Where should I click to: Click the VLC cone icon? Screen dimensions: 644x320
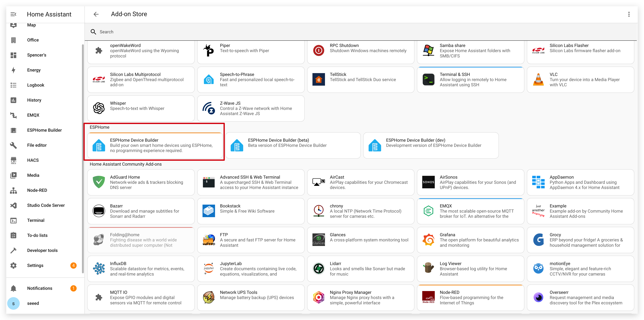538,80
